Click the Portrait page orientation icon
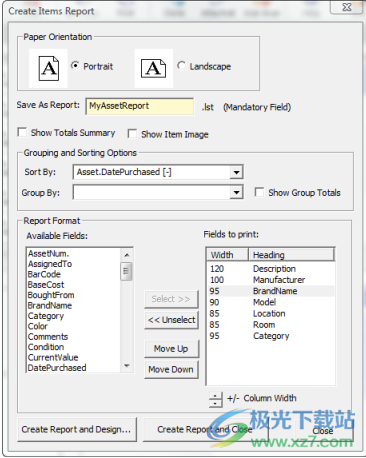Viewport: 366px width, 458px height. coord(49,68)
